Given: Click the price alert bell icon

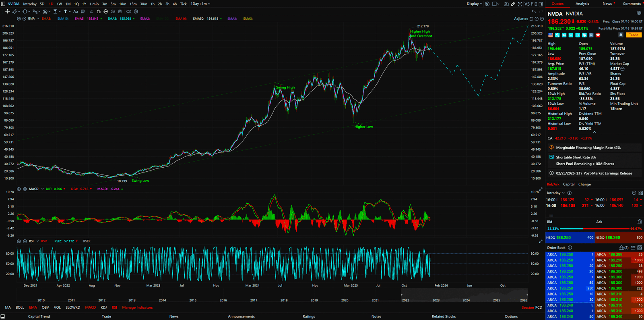Looking at the screenshot, I should point(621,35).
